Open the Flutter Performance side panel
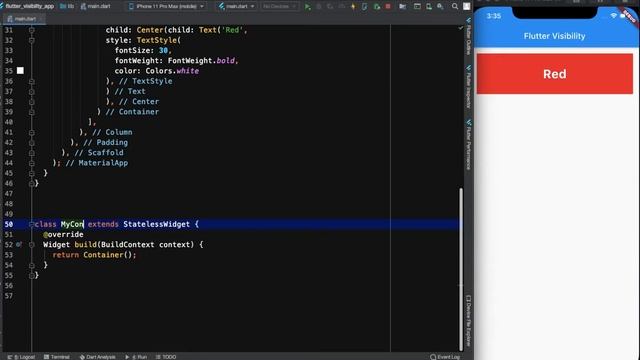Screen dimensions: 640x360 click(469, 144)
